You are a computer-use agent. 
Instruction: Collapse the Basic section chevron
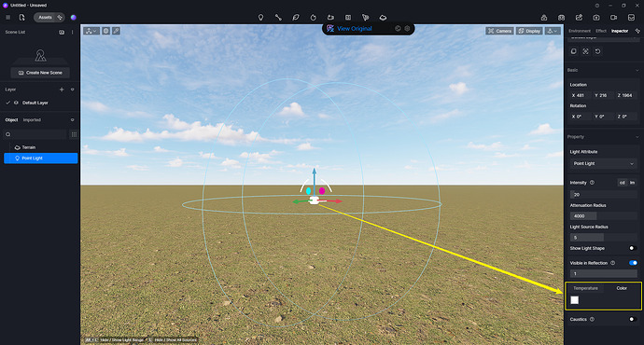point(637,70)
